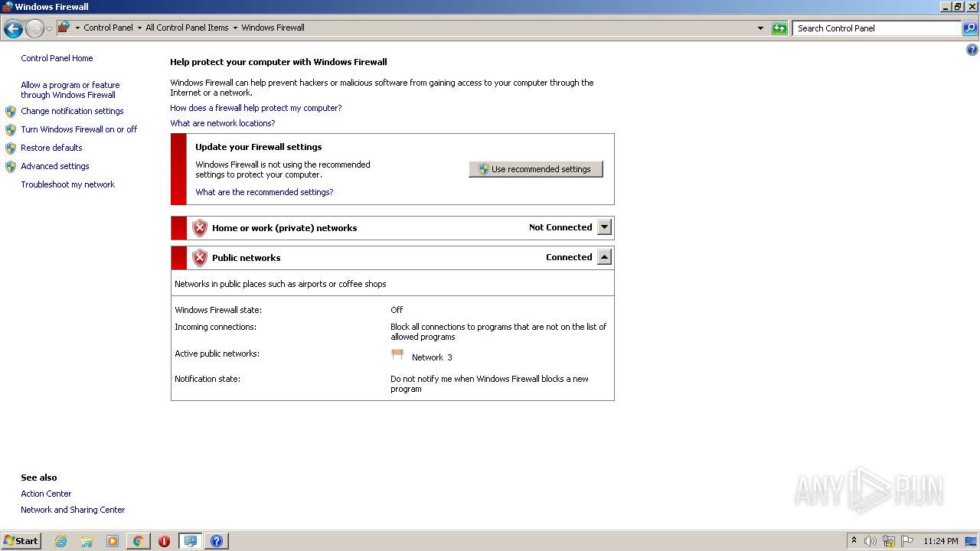Open What are the recommended settings link
This screenshot has height=551, width=980.
(x=264, y=192)
